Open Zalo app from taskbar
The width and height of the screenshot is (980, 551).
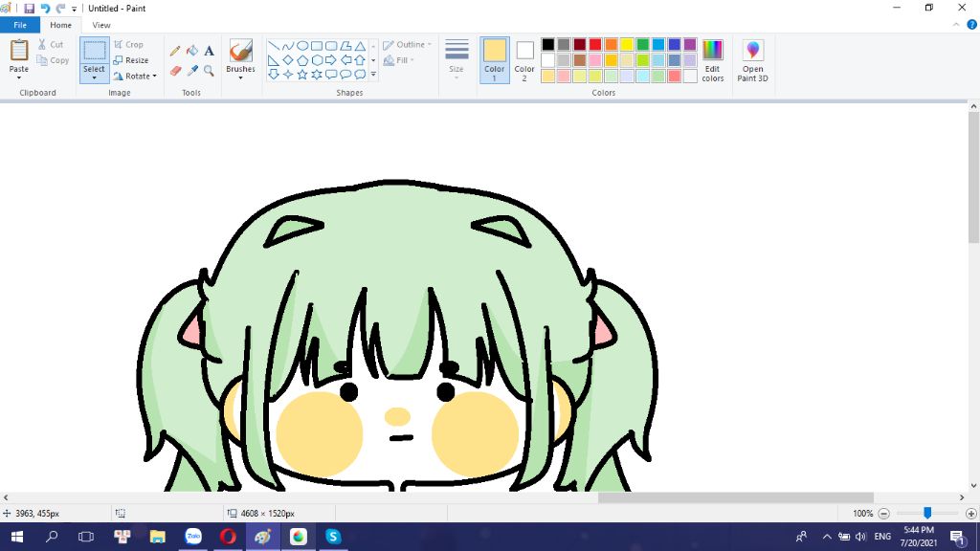coord(193,537)
